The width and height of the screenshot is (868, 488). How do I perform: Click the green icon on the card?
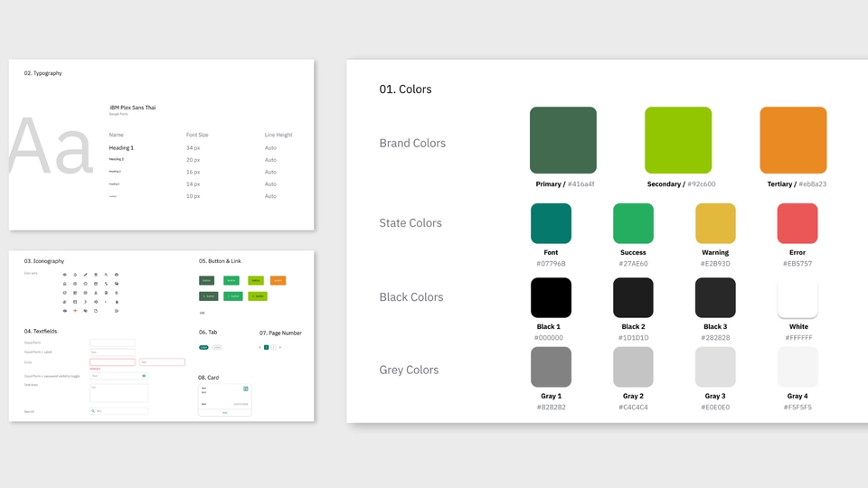pyautogui.click(x=246, y=389)
